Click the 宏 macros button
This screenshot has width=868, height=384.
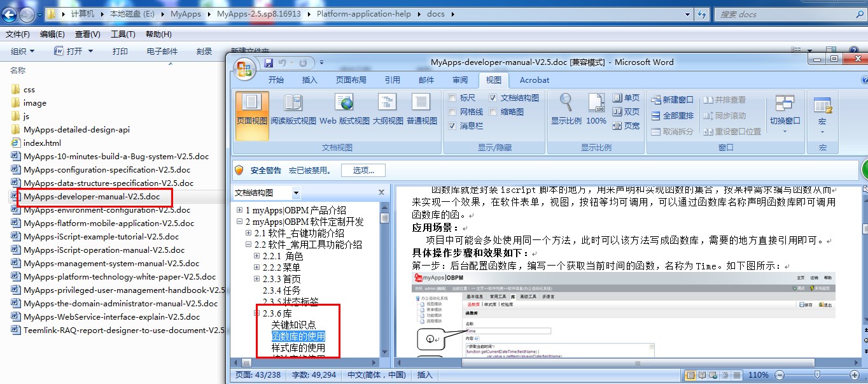[822, 116]
